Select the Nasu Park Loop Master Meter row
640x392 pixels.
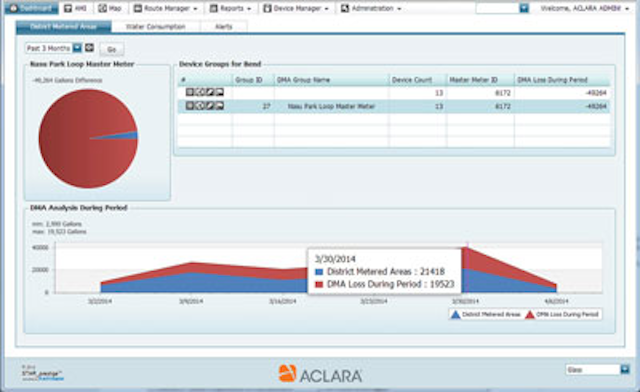[394, 106]
